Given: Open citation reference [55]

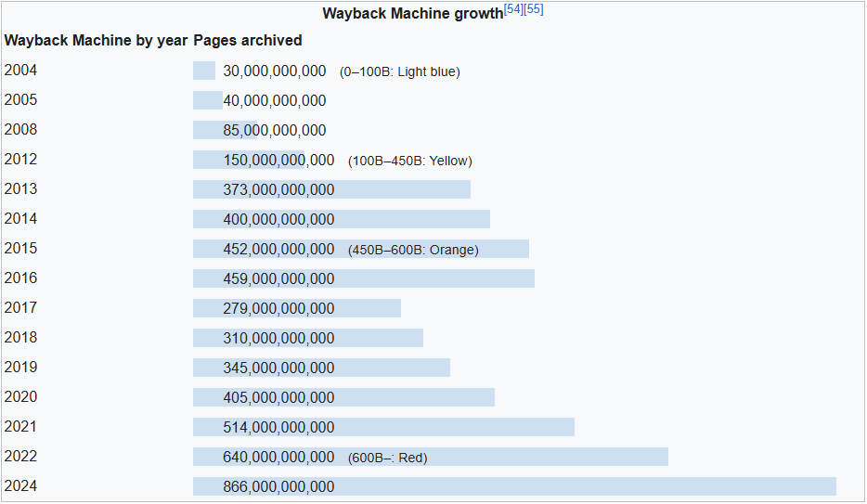Looking at the screenshot, I should (534, 9).
